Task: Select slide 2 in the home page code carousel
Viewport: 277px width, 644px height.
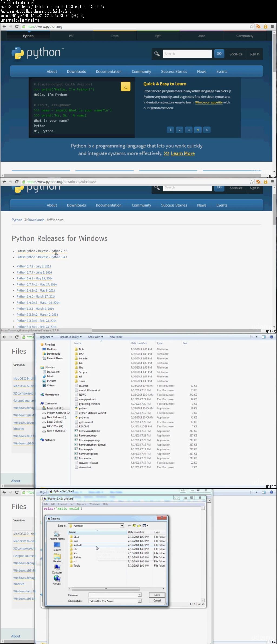Action: tap(180, 130)
